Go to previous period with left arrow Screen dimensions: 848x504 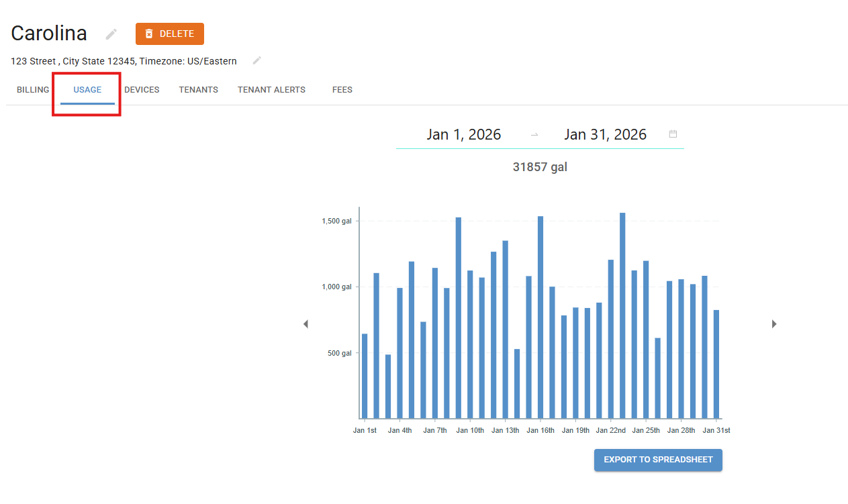coord(305,324)
